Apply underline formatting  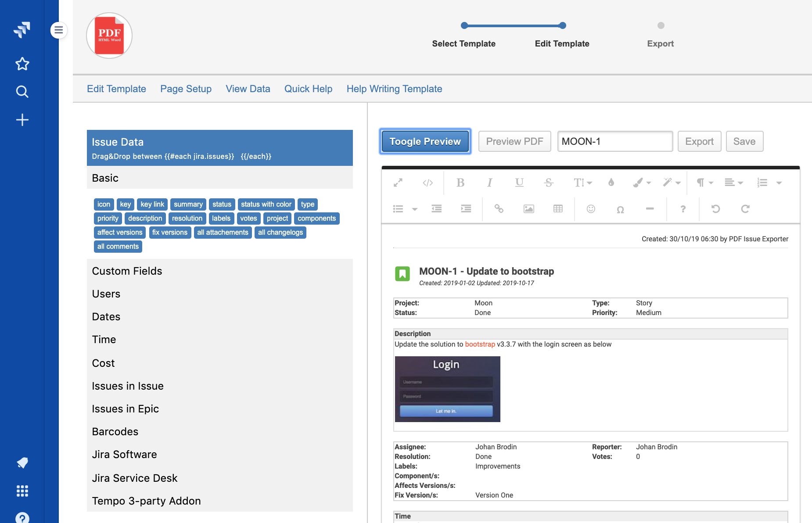click(x=519, y=183)
